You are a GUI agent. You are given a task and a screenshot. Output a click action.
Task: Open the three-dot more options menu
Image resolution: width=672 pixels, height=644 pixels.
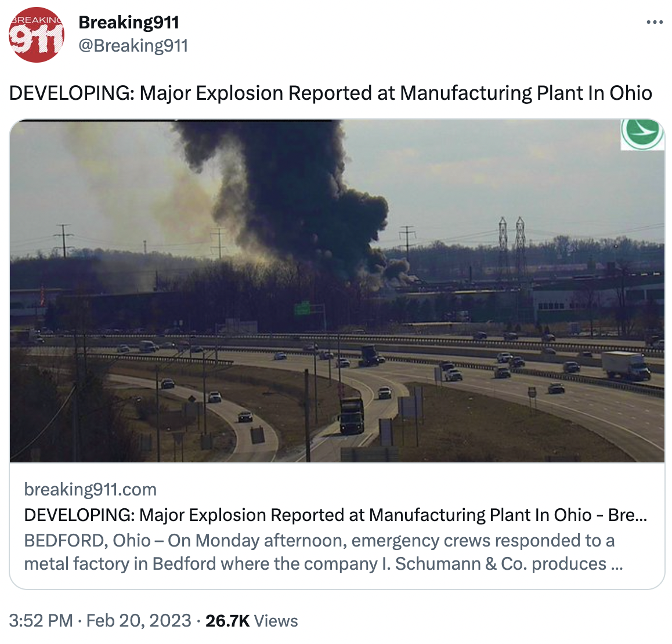coord(655,22)
